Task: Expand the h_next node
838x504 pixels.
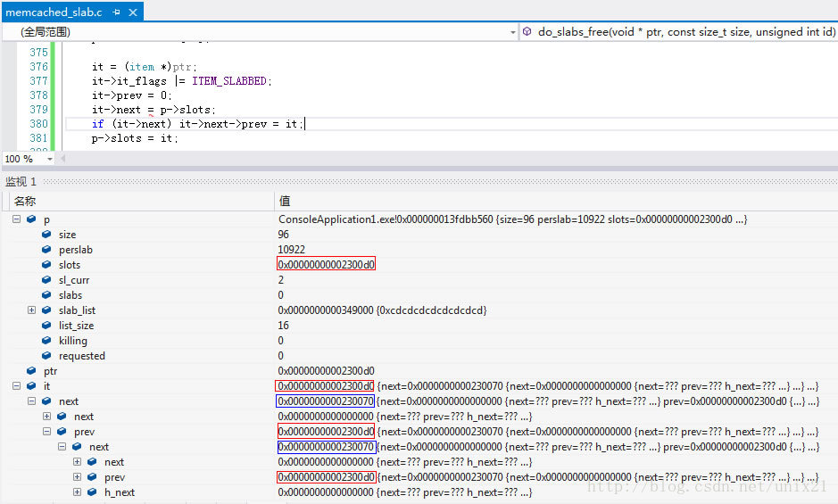Action: point(77,492)
